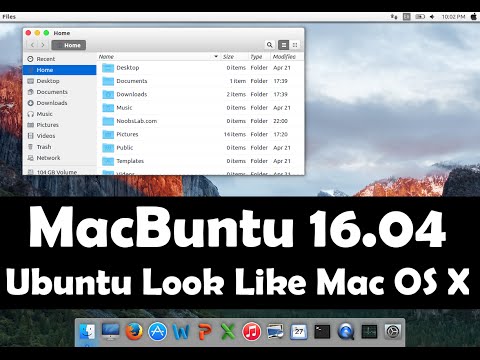Viewport: 480px width, 360px height.
Task: Switch to grid view in Files
Action: (x=295, y=45)
